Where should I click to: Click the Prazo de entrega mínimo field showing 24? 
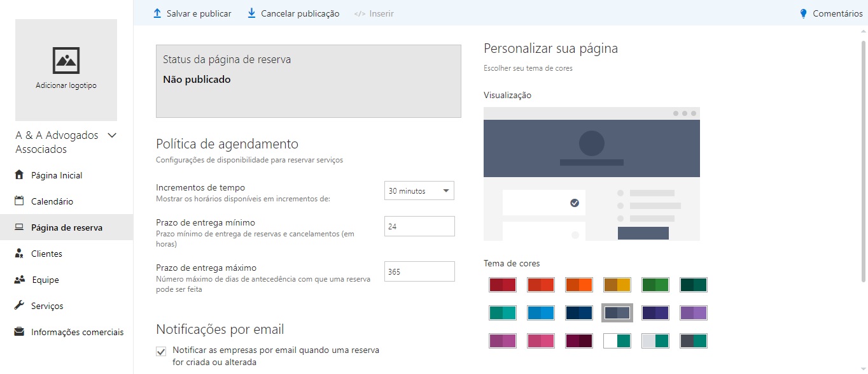(419, 226)
